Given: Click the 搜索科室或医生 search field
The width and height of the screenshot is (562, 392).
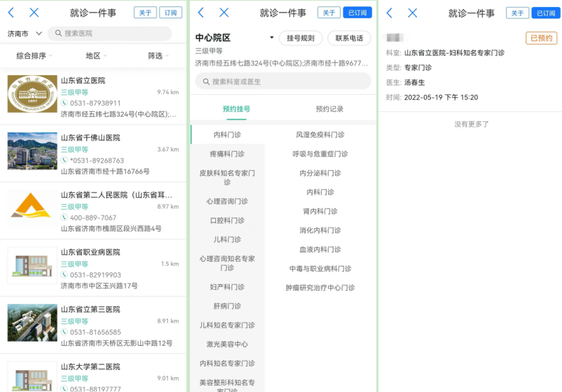Looking at the screenshot, I should click(x=283, y=82).
